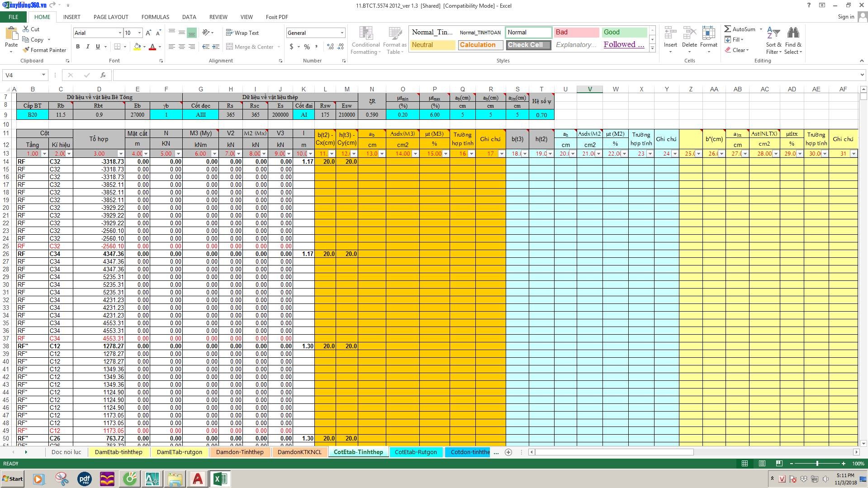Toggle Wrap Text for selected cells

tap(242, 33)
